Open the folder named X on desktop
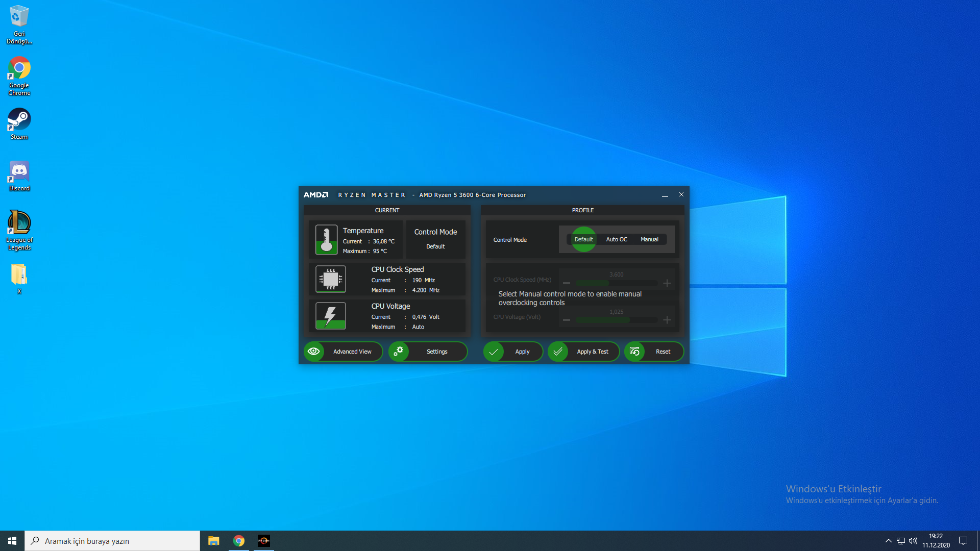The height and width of the screenshot is (551, 980). tap(19, 279)
